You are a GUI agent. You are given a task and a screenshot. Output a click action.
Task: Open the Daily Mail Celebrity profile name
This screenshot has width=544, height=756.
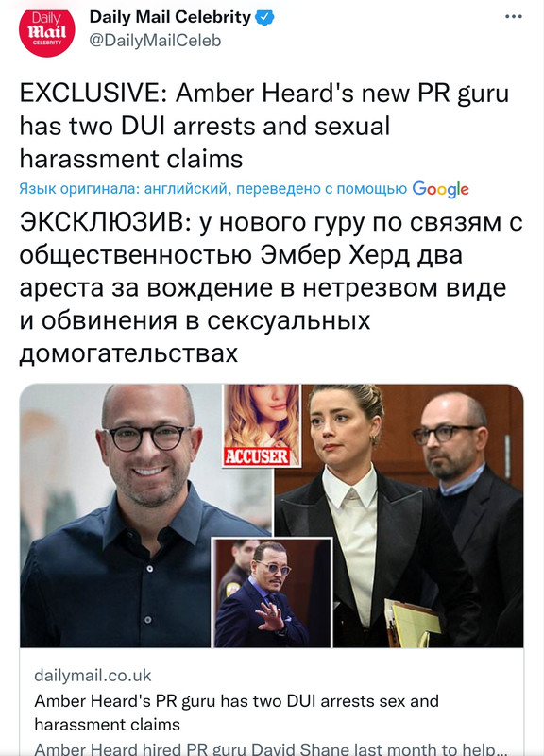pos(170,17)
